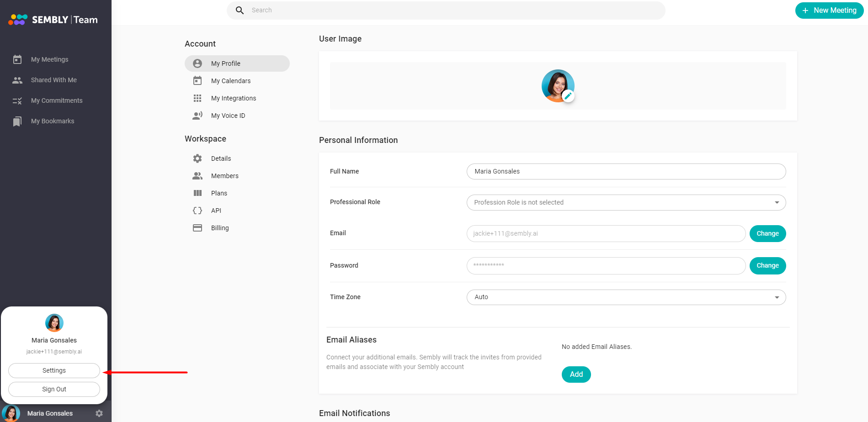Click the My Voice ID icon
Viewport: 868px width, 422px height.
[197, 116]
